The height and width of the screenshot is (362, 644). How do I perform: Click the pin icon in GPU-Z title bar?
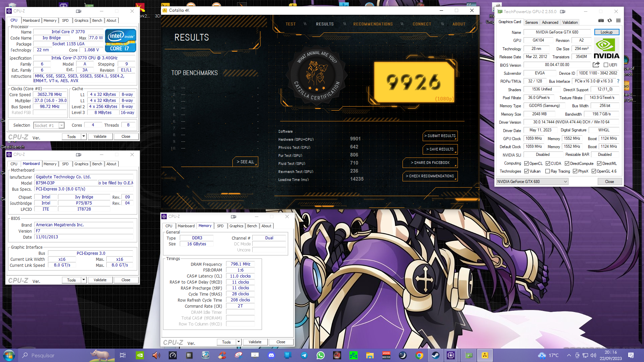click(562, 11)
